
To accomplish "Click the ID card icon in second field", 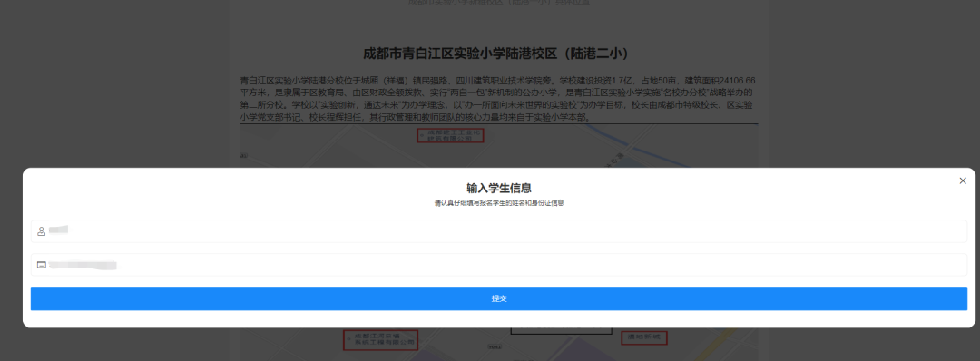I will click(41, 265).
